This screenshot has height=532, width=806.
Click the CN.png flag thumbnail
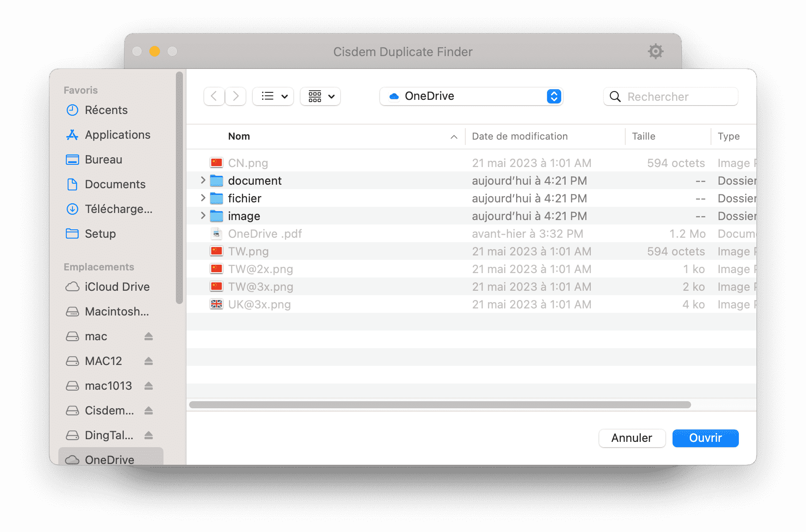pos(217,163)
